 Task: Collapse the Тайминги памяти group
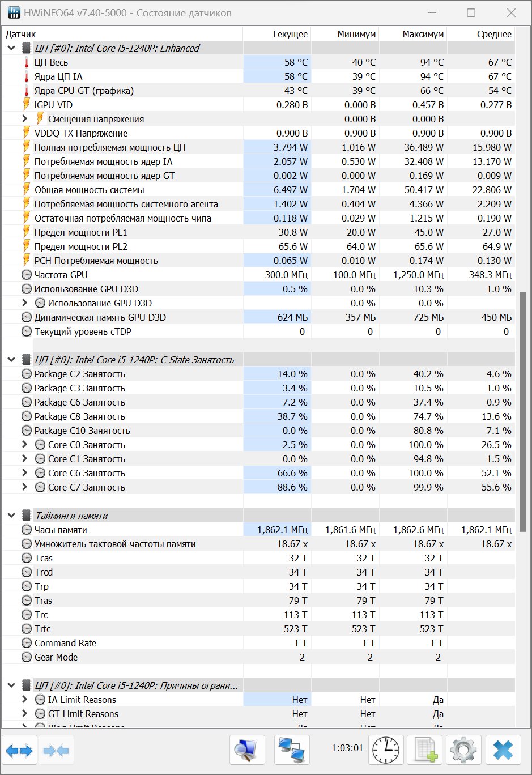pos(11,516)
